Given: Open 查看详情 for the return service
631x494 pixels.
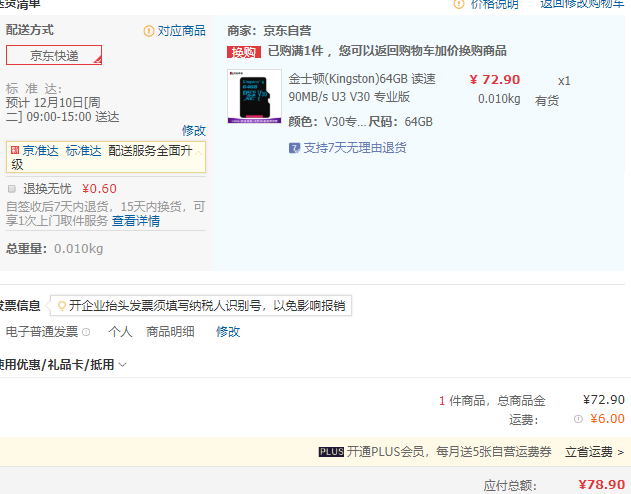Looking at the screenshot, I should 136,220.
